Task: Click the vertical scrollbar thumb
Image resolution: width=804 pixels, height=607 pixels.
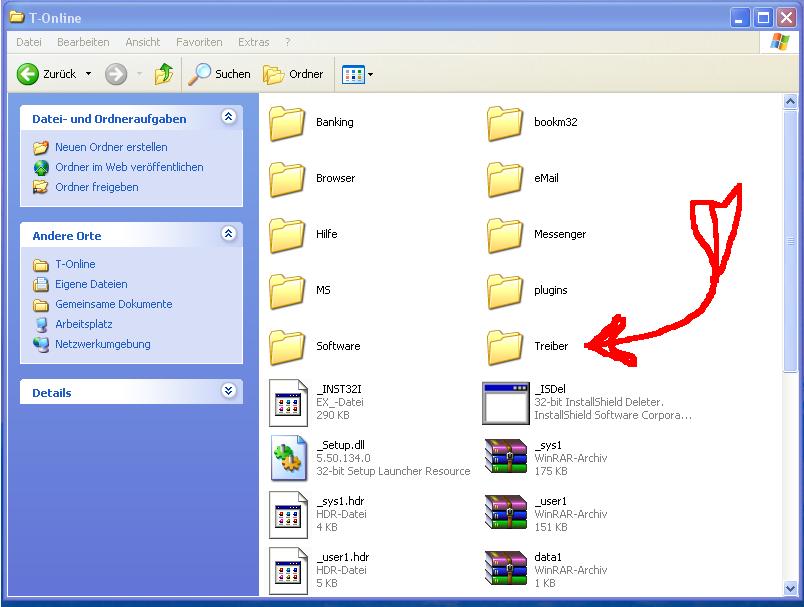Action: (x=790, y=241)
